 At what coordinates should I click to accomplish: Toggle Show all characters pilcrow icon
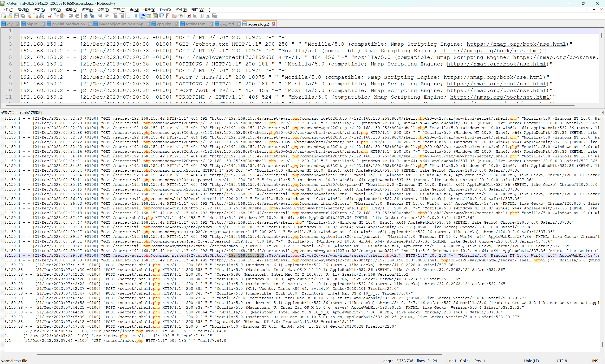136,16
